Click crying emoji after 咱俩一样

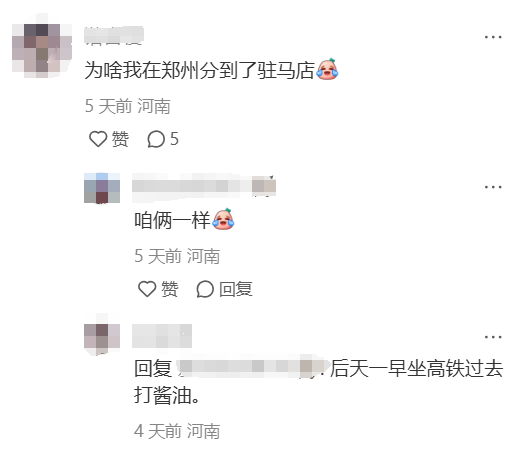point(224,219)
